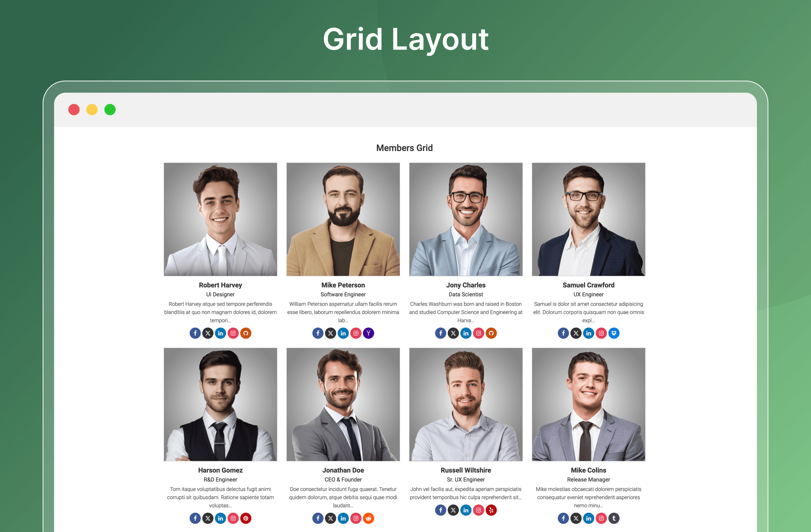Click Harson Gomez's Instagram icon
811x532 pixels.
click(x=233, y=518)
